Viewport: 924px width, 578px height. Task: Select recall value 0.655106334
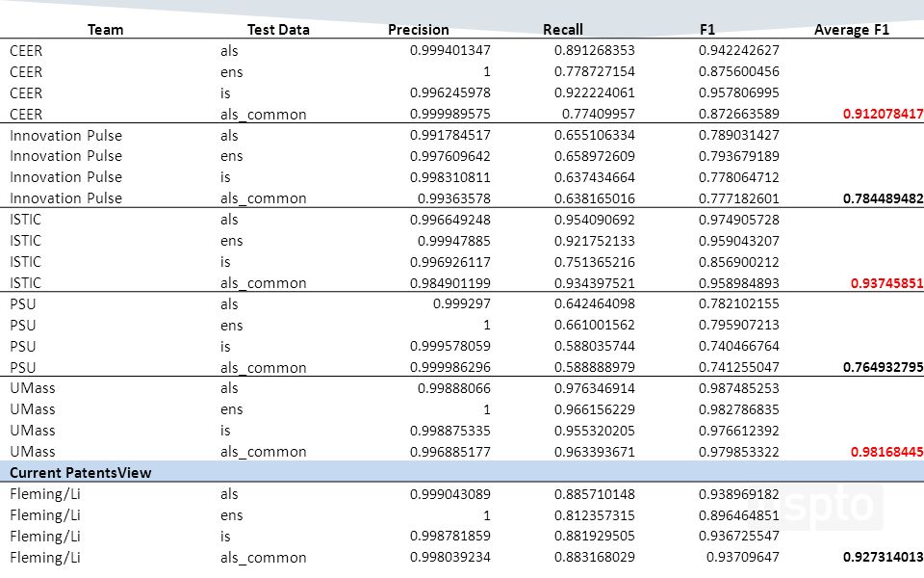click(x=595, y=135)
